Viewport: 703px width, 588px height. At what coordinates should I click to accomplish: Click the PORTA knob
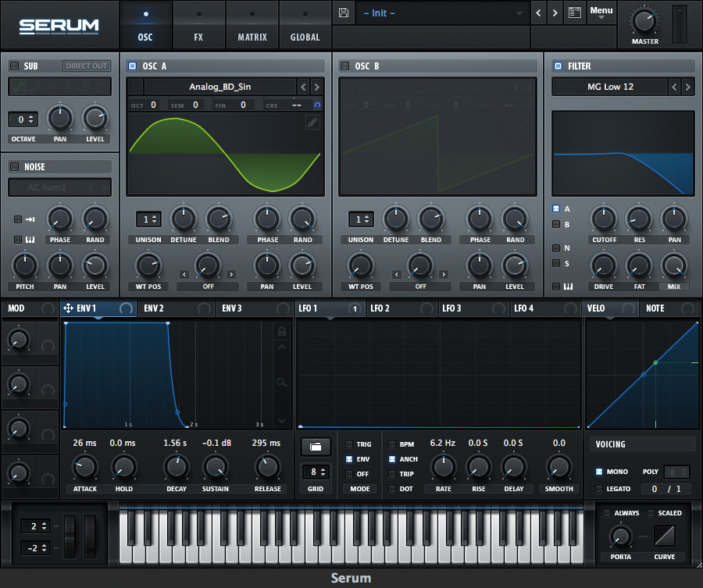pyautogui.click(x=620, y=536)
